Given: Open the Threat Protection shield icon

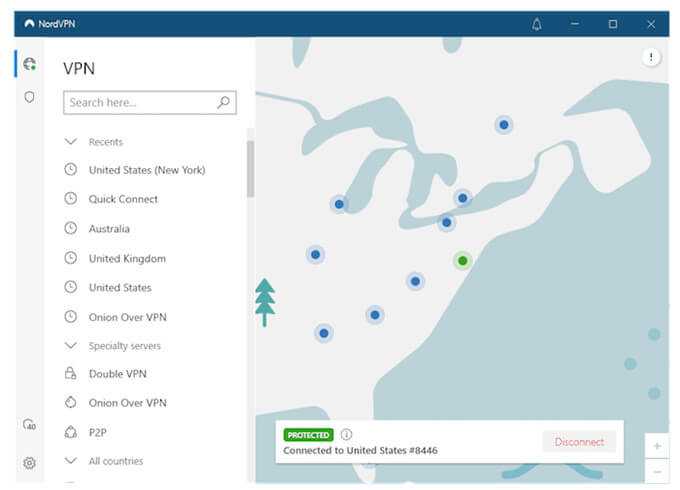Looking at the screenshot, I should 29,97.
